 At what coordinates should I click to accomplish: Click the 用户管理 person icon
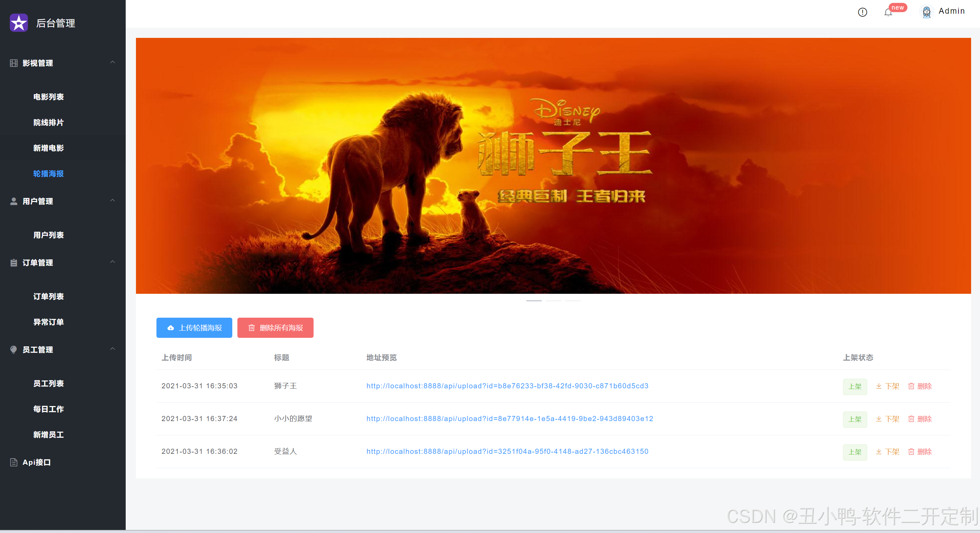14,201
